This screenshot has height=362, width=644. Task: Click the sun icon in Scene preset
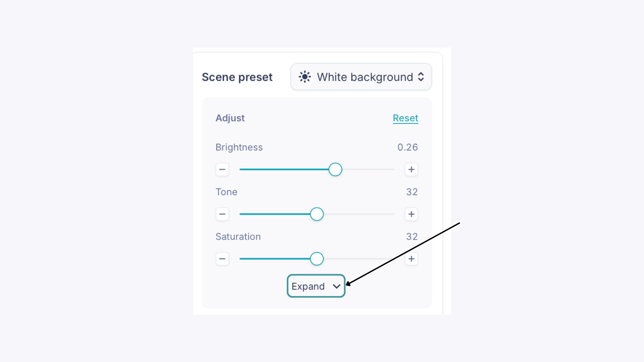coord(305,77)
